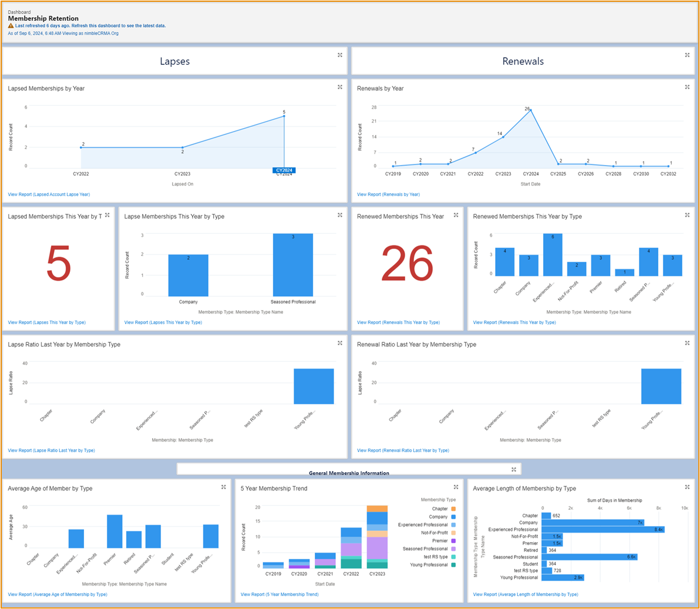Image resolution: width=700 pixels, height=609 pixels.
Task: Expand Average Age of Member by Type chart
Action: pos(224,487)
